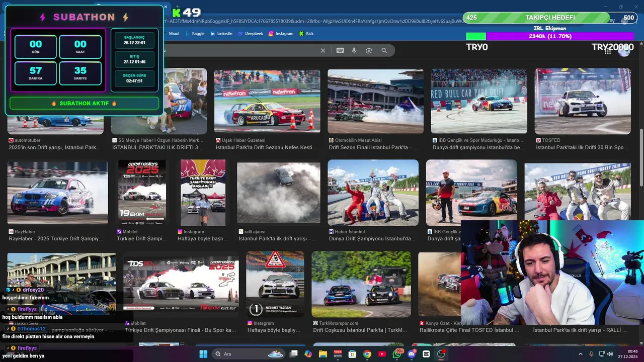Viewport: 644px width, 362px height.
Task: Click drfoxy20's chat username
Action: click(33, 290)
